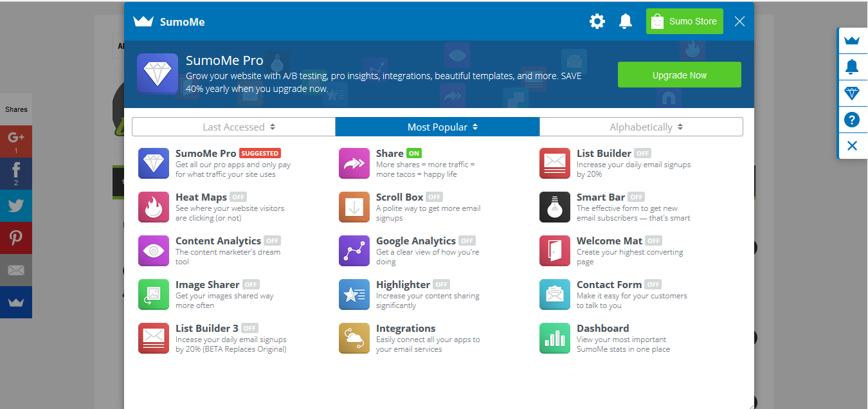Open the Contact Form envelope icon

pyautogui.click(x=555, y=295)
